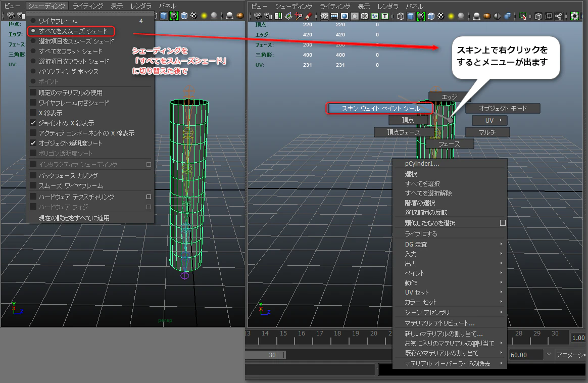
Task: Click マルチ marking menu button
Action: click(487, 132)
